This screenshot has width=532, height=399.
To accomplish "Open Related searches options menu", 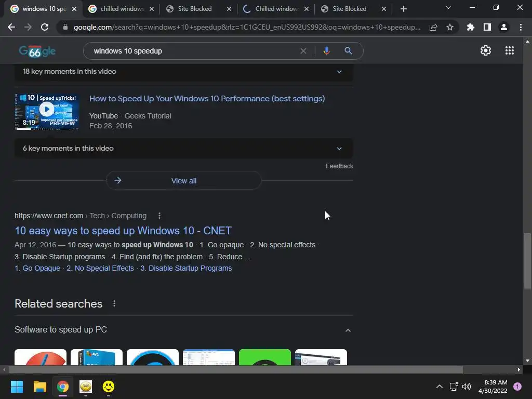I will (114, 303).
